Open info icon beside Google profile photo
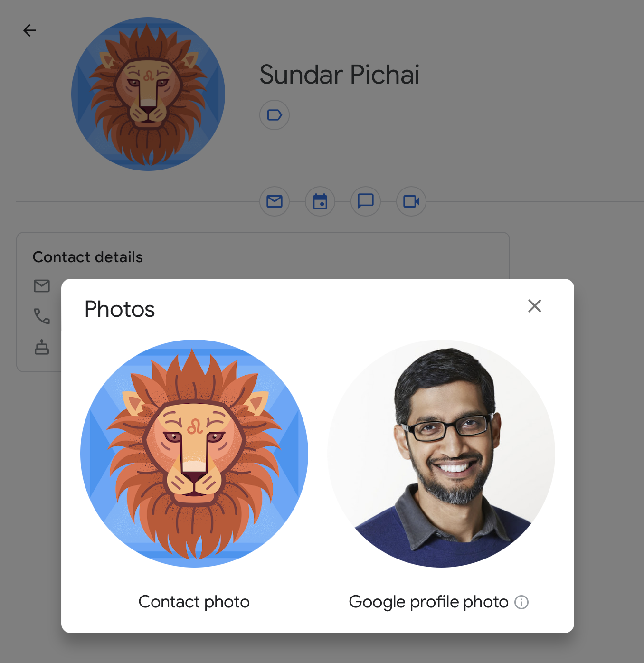Viewport: 644px width, 663px height. pos(521,602)
